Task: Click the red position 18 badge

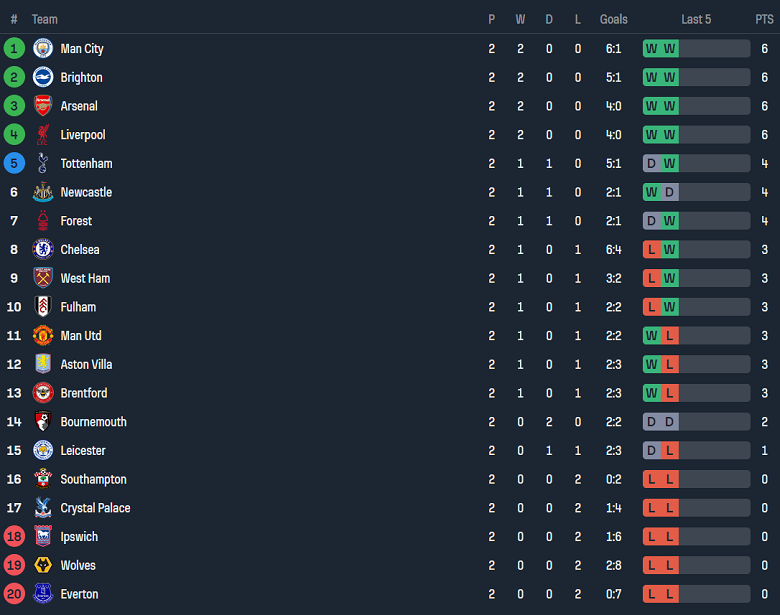Action: pos(14,537)
